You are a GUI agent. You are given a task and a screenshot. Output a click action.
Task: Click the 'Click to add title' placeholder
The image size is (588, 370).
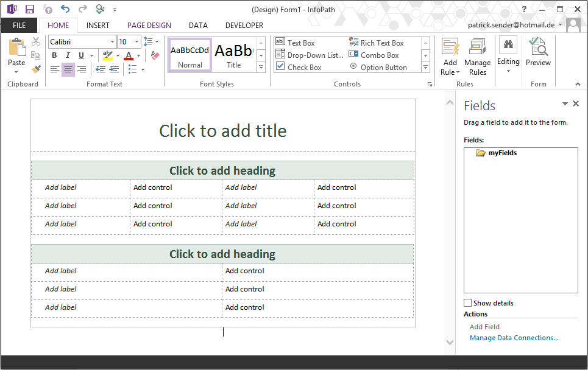click(x=223, y=131)
